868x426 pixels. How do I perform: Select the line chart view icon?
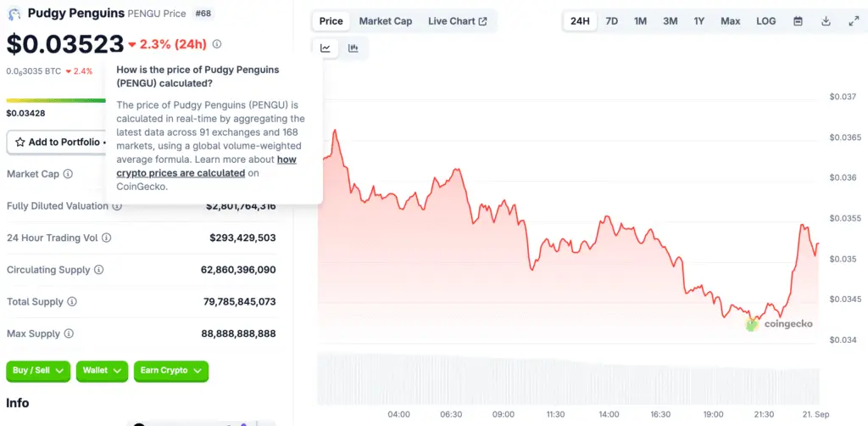(325, 48)
